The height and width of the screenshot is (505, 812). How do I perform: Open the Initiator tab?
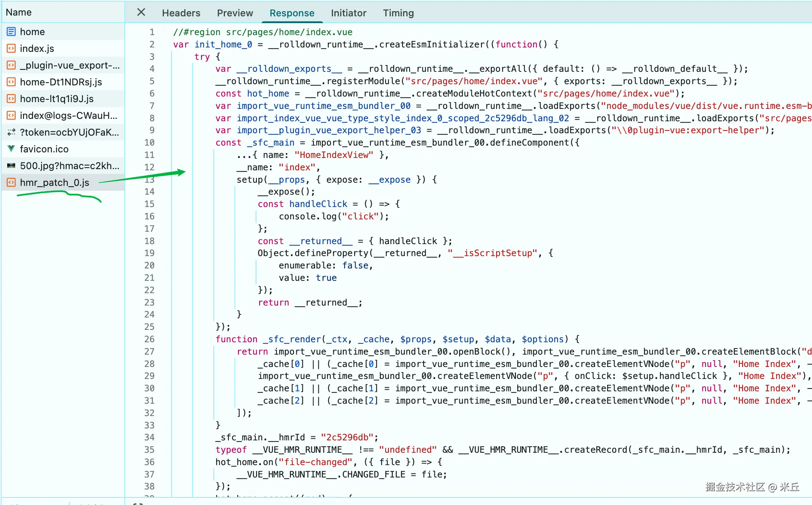click(348, 13)
